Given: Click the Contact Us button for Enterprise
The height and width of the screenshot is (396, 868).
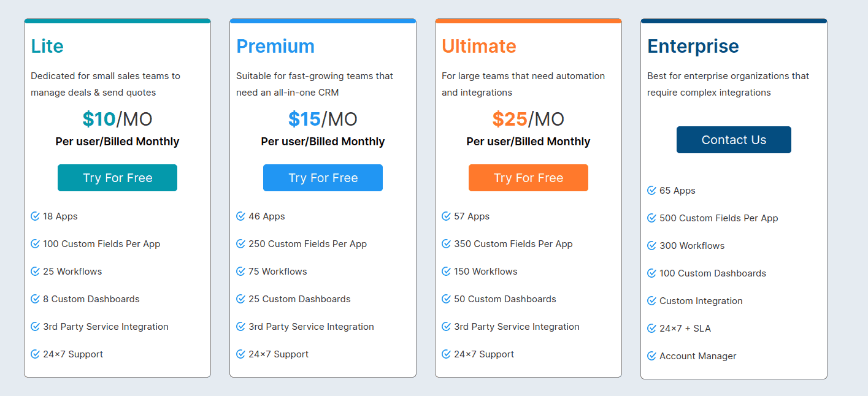Looking at the screenshot, I should pyautogui.click(x=734, y=140).
